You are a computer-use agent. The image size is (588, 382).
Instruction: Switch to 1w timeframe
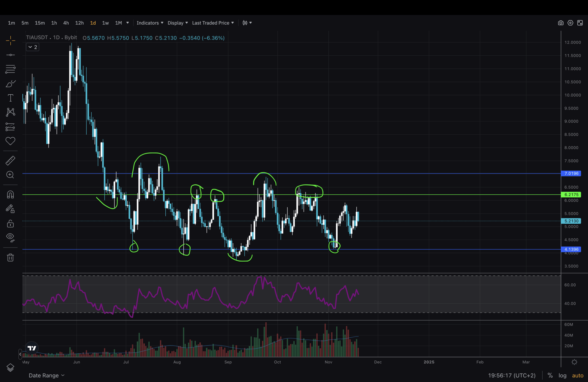105,23
